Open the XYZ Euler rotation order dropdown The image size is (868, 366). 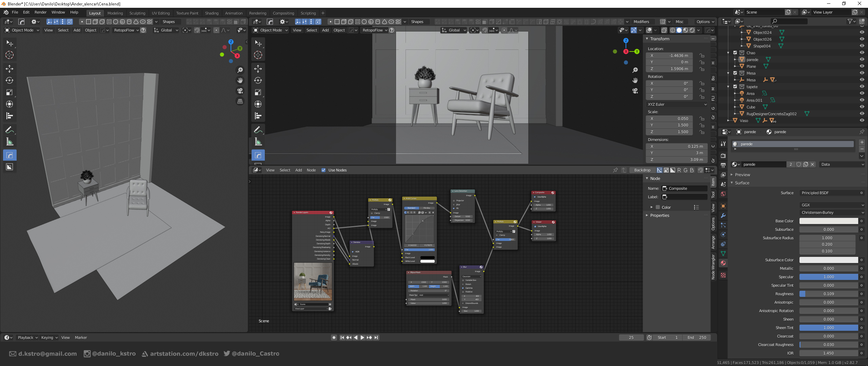(677, 104)
